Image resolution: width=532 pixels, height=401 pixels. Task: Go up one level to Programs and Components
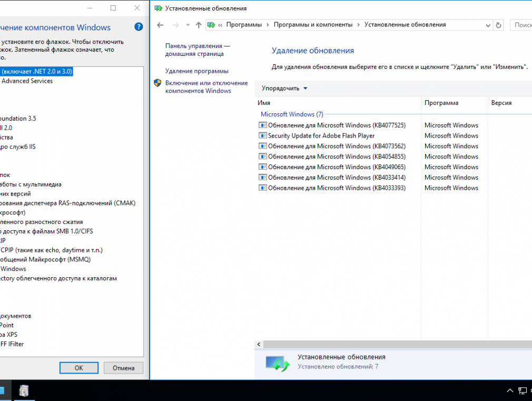pyautogui.click(x=199, y=25)
